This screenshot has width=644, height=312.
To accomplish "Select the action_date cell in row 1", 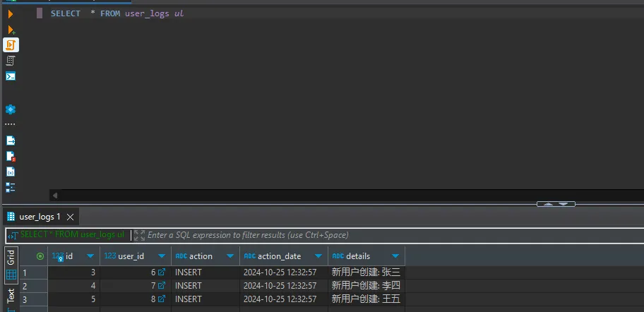I will (284, 272).
